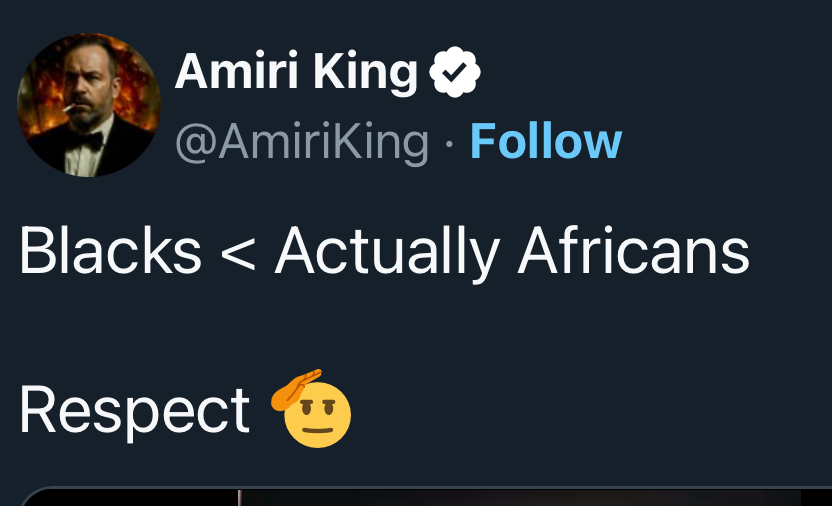Click the word Africans in tweet

[x=633, y=251]
